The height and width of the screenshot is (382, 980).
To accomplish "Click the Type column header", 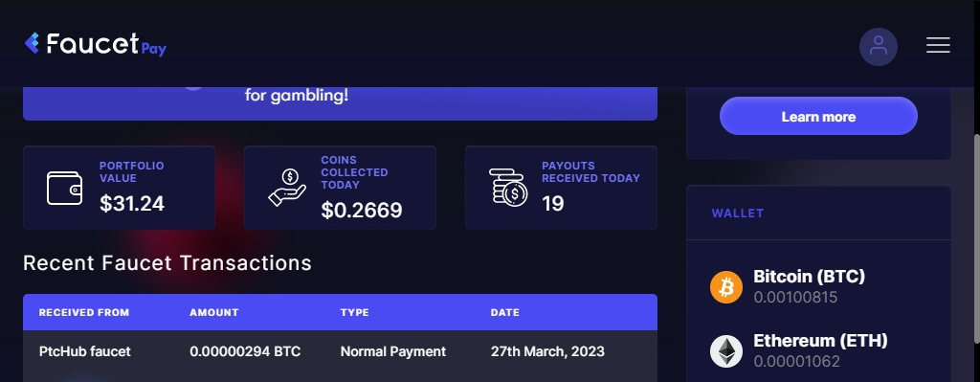I will point(354,313).
